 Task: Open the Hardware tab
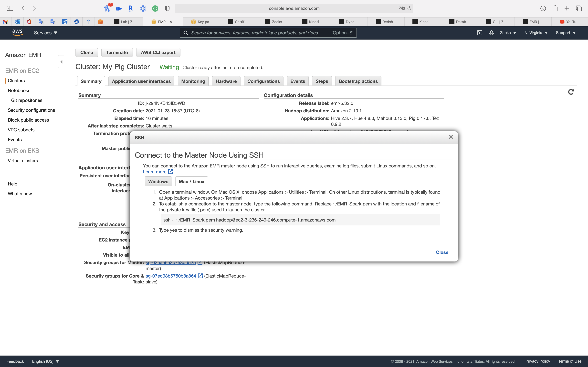[226, 81]
